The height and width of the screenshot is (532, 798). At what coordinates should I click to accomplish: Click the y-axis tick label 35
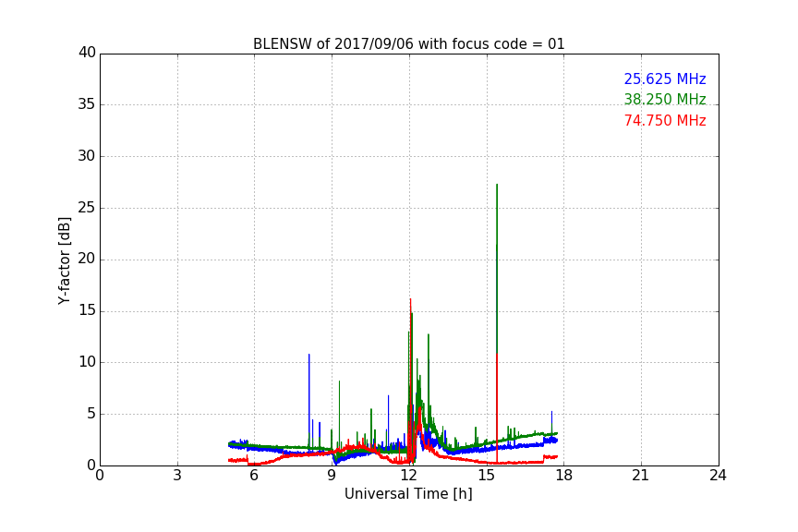87,104
